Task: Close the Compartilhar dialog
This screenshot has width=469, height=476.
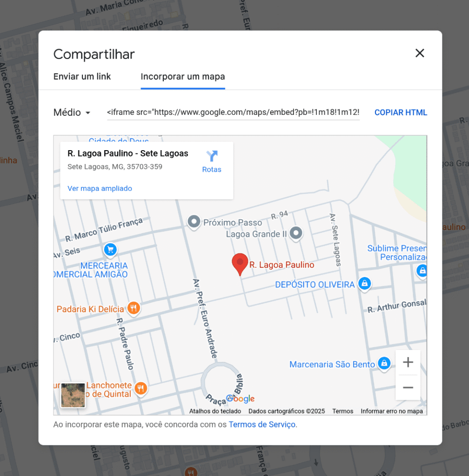Action: click(420, 53)
